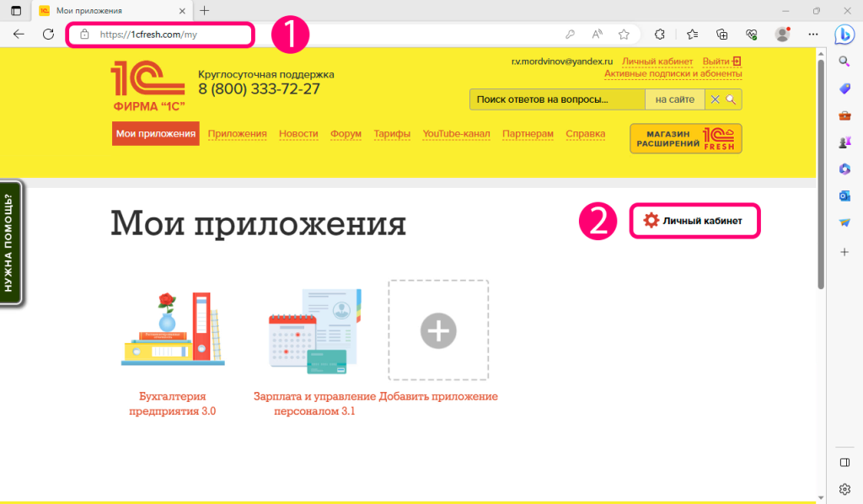Open Browser essentials heart icon
Viewport: 863px width, 504px height.
click(751, 34)
